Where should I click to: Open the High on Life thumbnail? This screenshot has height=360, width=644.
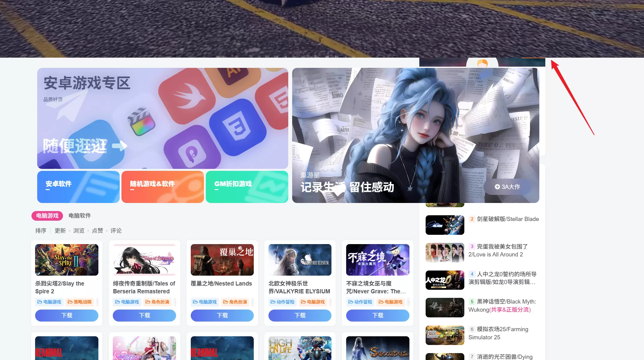(300, 348)
